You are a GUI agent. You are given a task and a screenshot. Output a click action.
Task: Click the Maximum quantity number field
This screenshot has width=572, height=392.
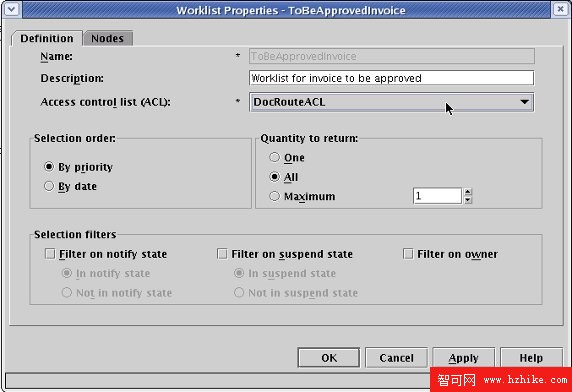click(437, 196)
